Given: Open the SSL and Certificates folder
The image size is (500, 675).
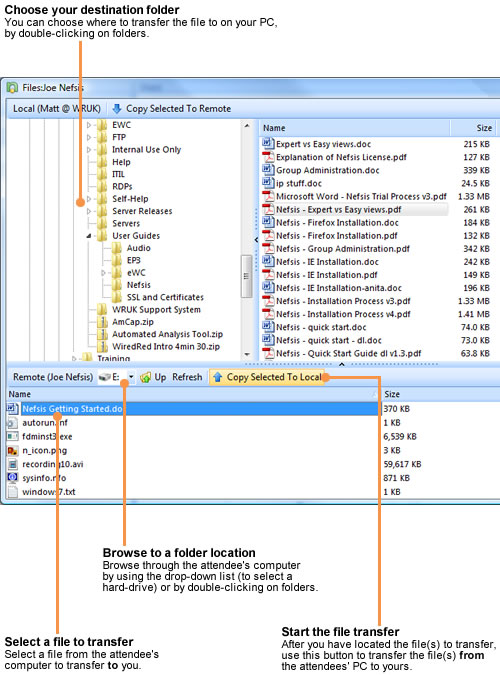Looking at the screenshot, I should [x=165, y=297].
